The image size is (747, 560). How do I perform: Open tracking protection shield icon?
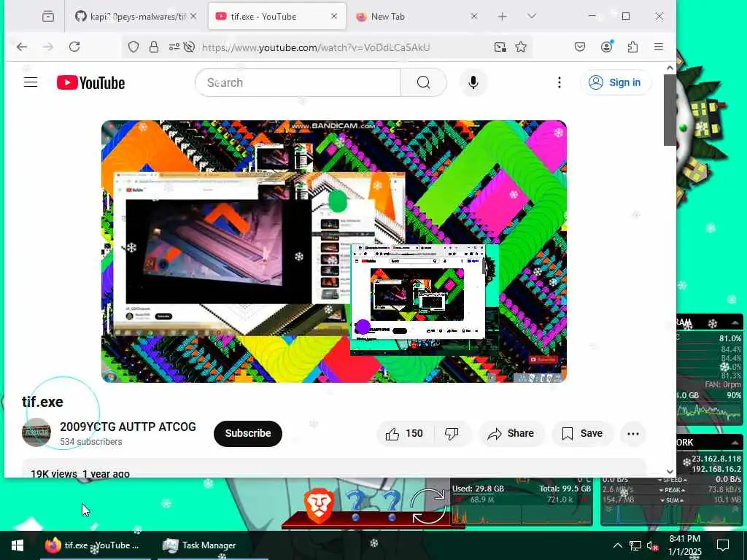(x=133, y=47)
